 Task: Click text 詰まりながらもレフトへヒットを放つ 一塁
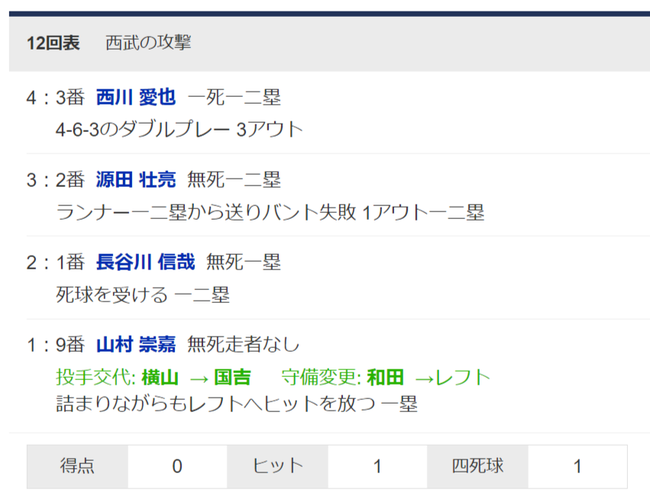click(x=237, y=404)
